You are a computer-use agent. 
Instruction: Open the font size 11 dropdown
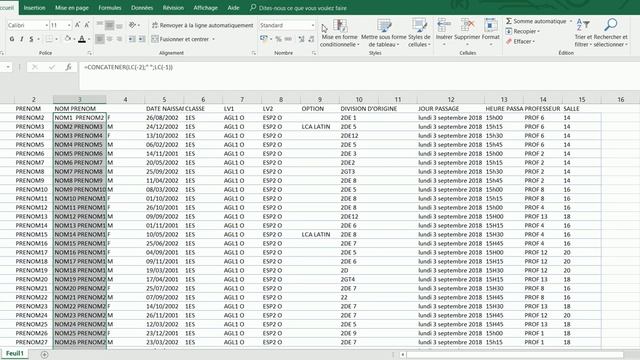69,25
